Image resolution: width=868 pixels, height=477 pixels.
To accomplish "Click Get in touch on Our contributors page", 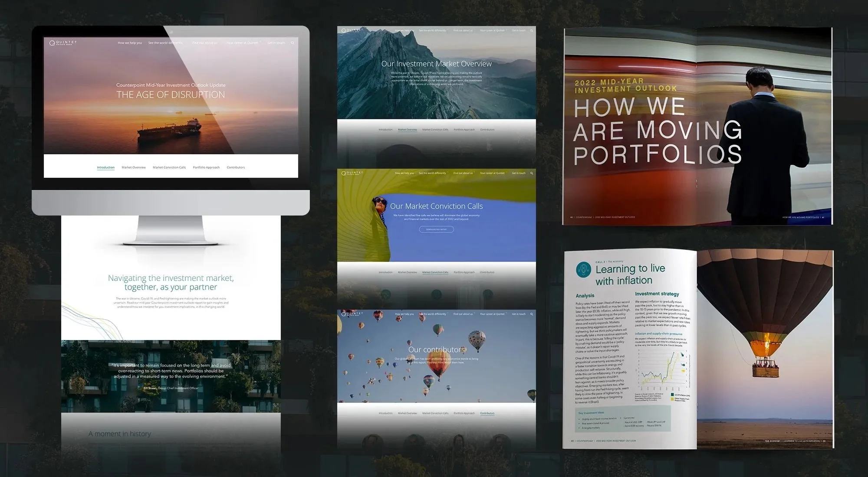I will click(519, 314).
